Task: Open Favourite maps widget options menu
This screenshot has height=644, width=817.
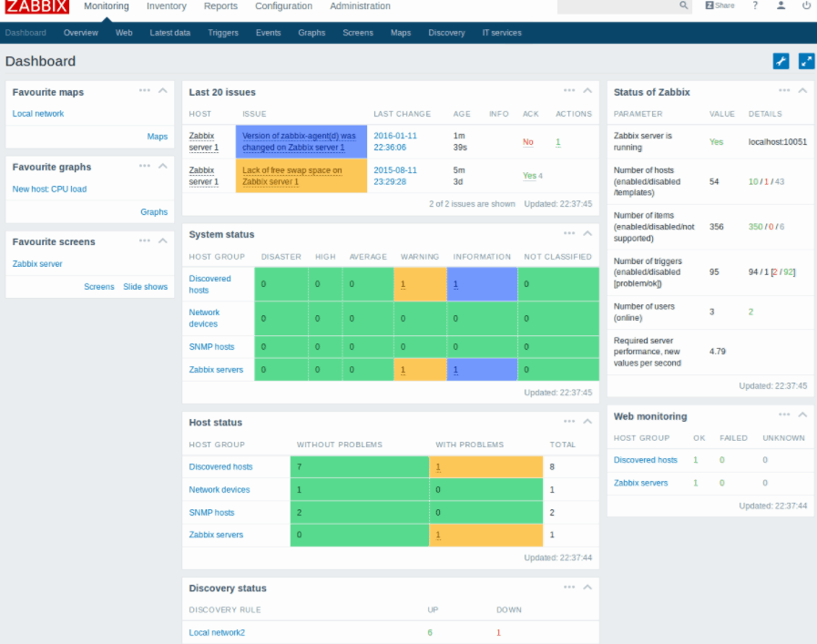Action: (x=144, y=91)
